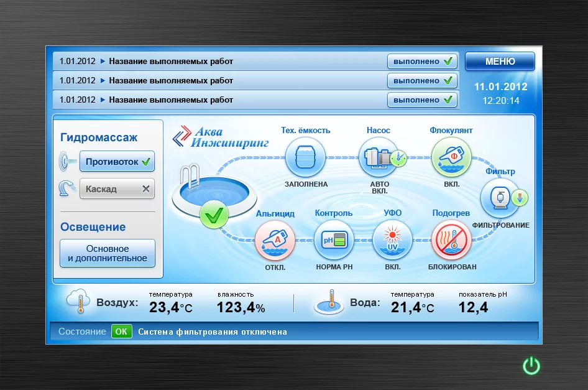This screenshot has width=588, height=390.
Task: Click the filter's green down-arrow badge
Action: (520, 198)
